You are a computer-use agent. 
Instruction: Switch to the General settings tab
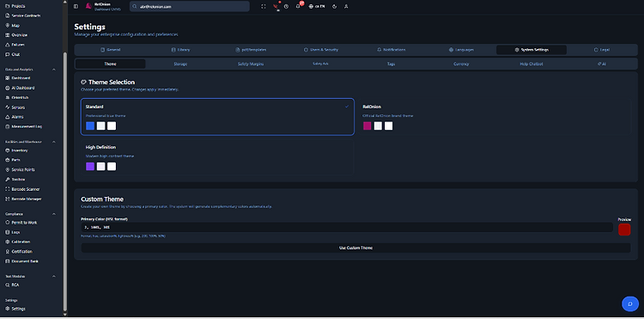pyautogui.click(x=111, y=50)
